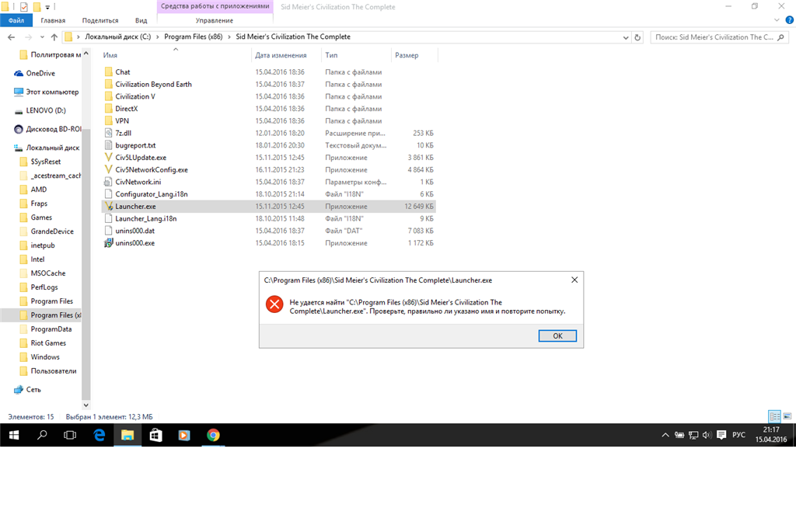Switch to details view layout icon
This screenshot has width=796, height=532.
pyautogui.click(x=775, y=416)
